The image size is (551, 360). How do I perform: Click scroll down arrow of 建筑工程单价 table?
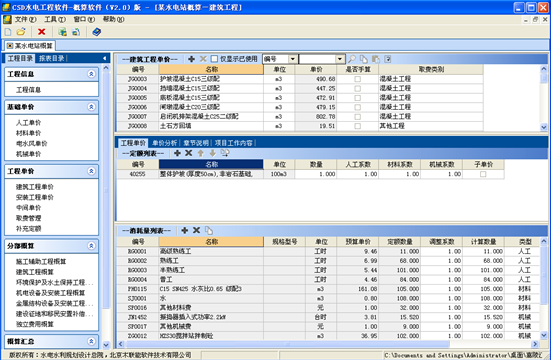tap(544, 127)
